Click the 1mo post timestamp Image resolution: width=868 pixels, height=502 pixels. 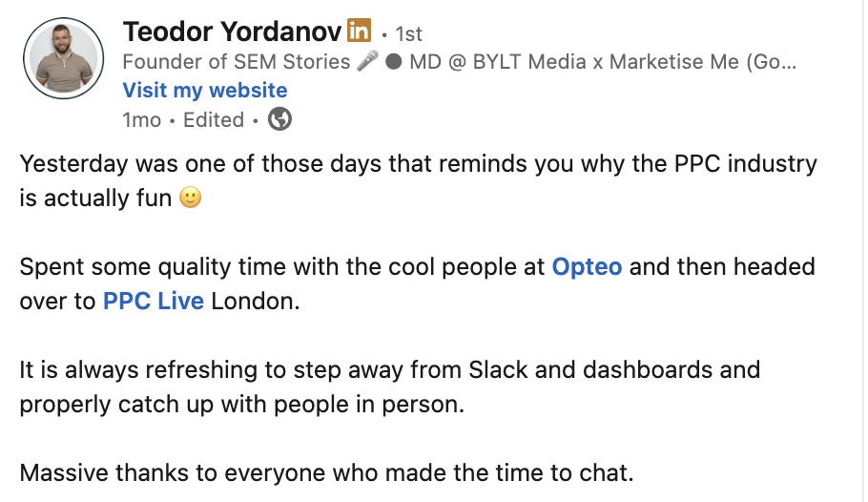(x=142, y=119)
